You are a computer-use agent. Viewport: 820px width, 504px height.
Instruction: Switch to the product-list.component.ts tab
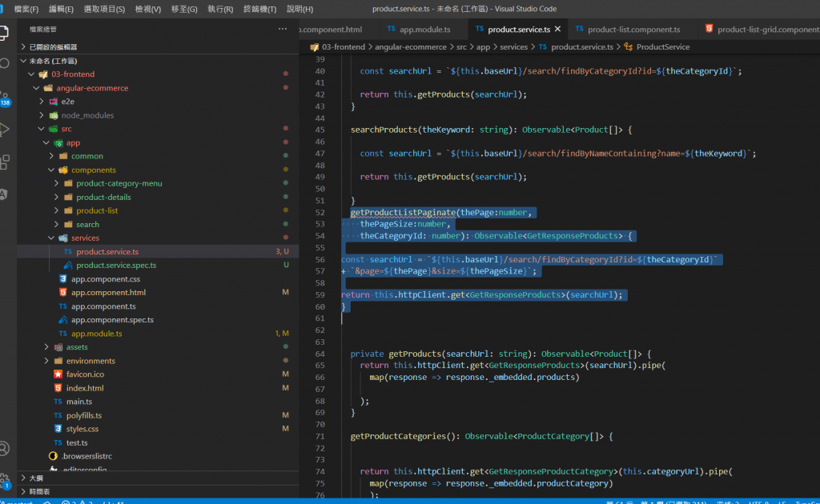click(633, 30)
